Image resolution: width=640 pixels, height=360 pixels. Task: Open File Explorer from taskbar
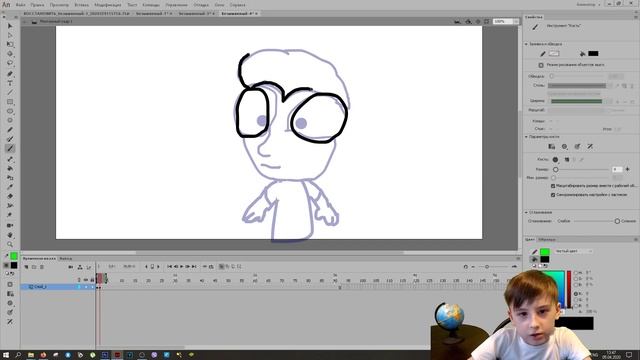31,355
